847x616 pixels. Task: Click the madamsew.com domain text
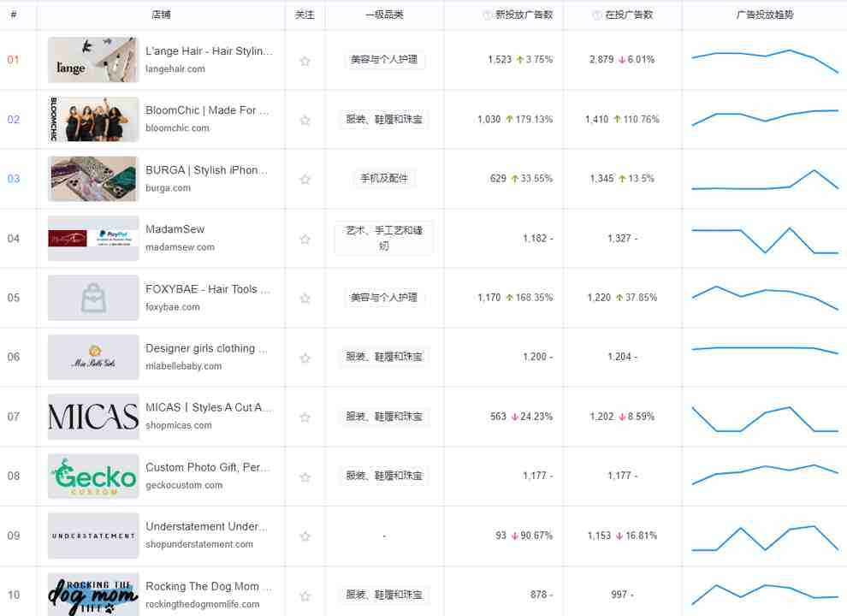click(x=180, y=247)
